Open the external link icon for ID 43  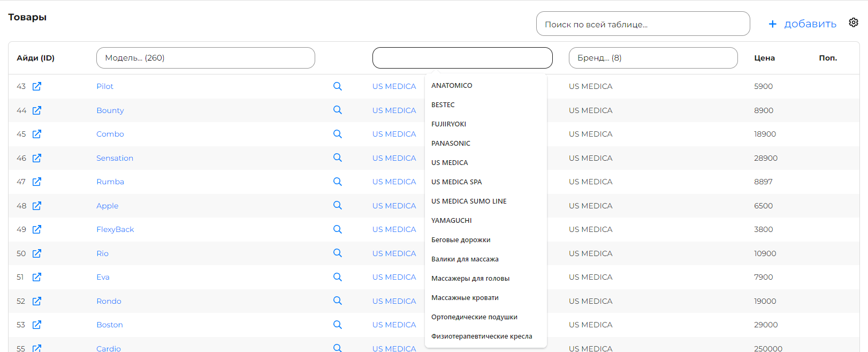tap(37, 86)
